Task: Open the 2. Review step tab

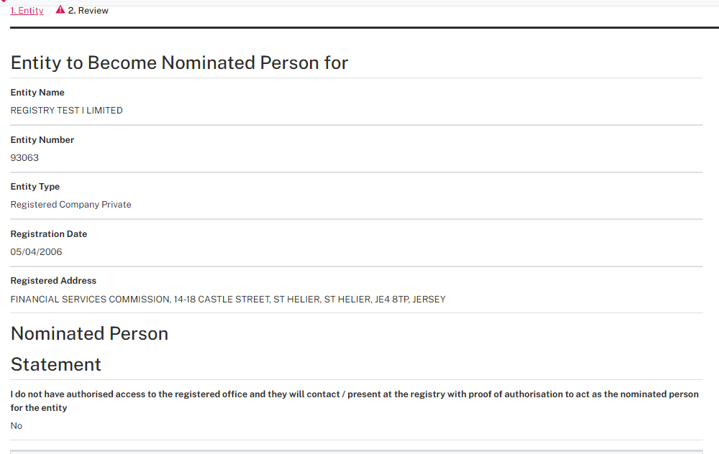Action: [88, 10]
